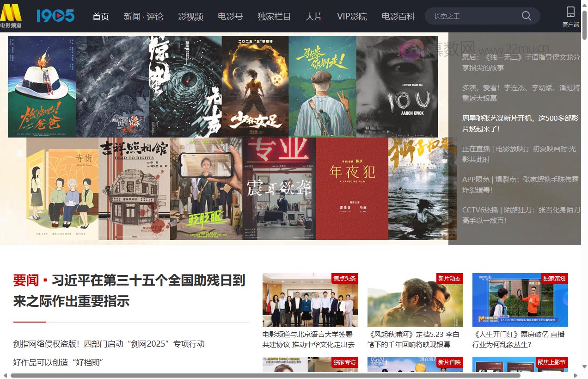Open the 大片 section
Screen dimensions: 588x379
coord(313,16)
